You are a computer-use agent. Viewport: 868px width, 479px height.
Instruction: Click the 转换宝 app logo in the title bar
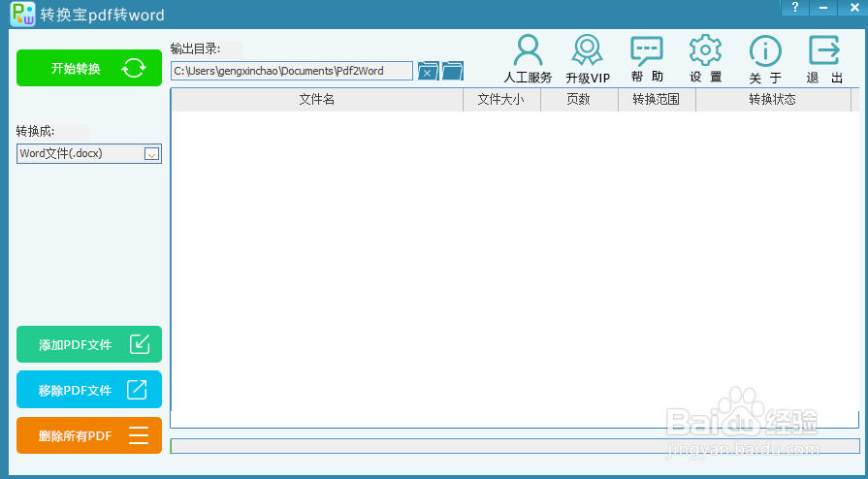pos(23,15)
